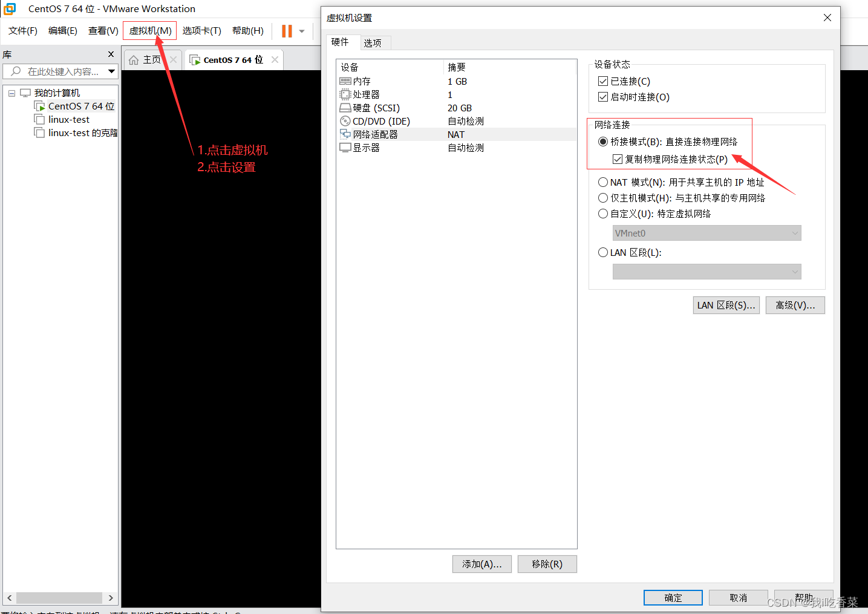868x614 pixels.
Task: Click the library horizontal scrollbar thumb
Action: click(59, 598)
